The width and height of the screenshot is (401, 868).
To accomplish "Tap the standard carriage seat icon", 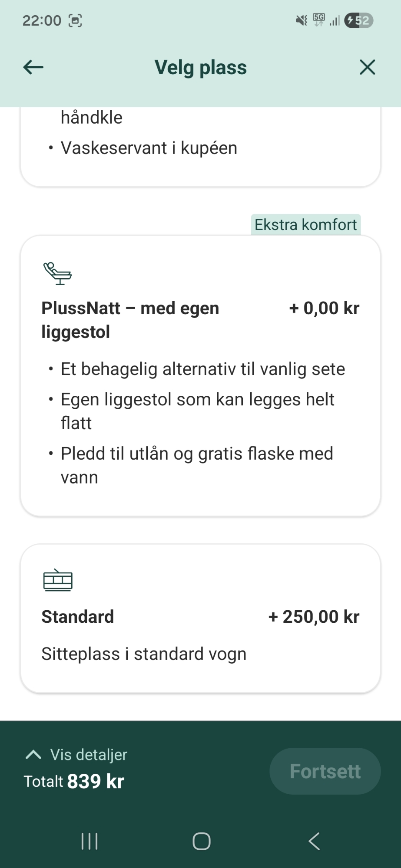I will (x=57, y=580).
